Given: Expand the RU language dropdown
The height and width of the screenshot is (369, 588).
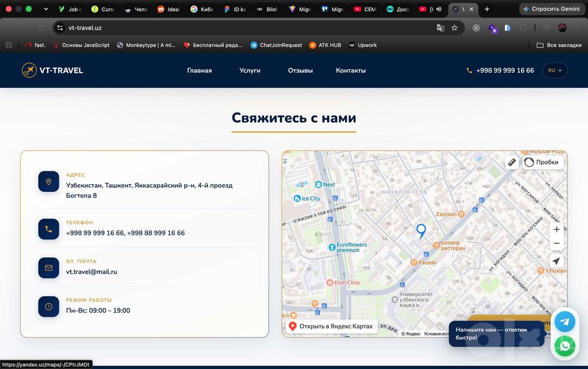Looking at the screenshot, I should [x=555, y=70].
